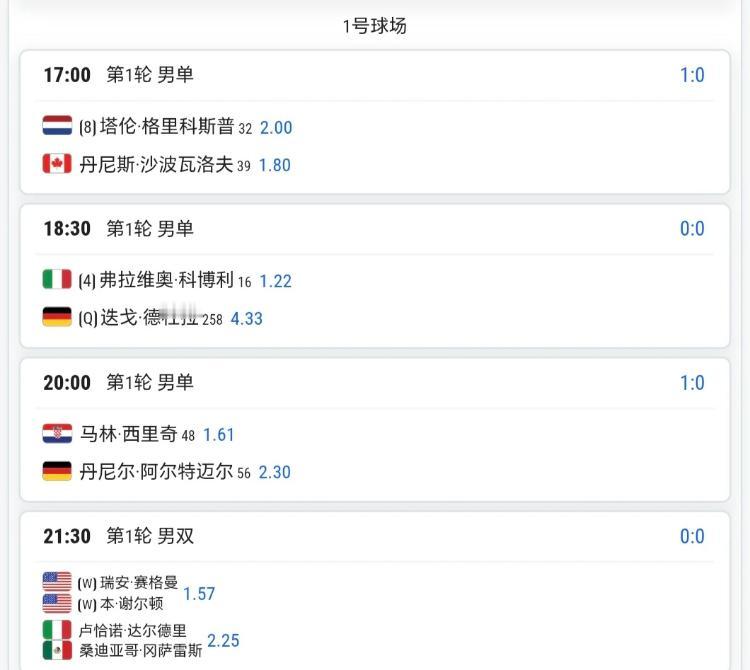Viewport: 750px width, 670px height.
Task: Select odds 1.61 for 马林·西里奇
Action: tap(219, 435)
